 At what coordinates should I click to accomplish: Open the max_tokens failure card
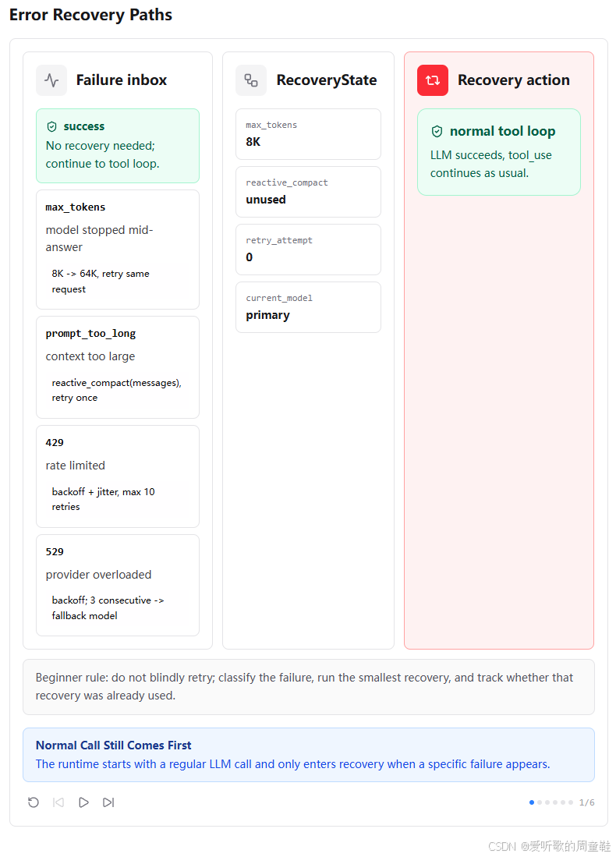(118, 250)
